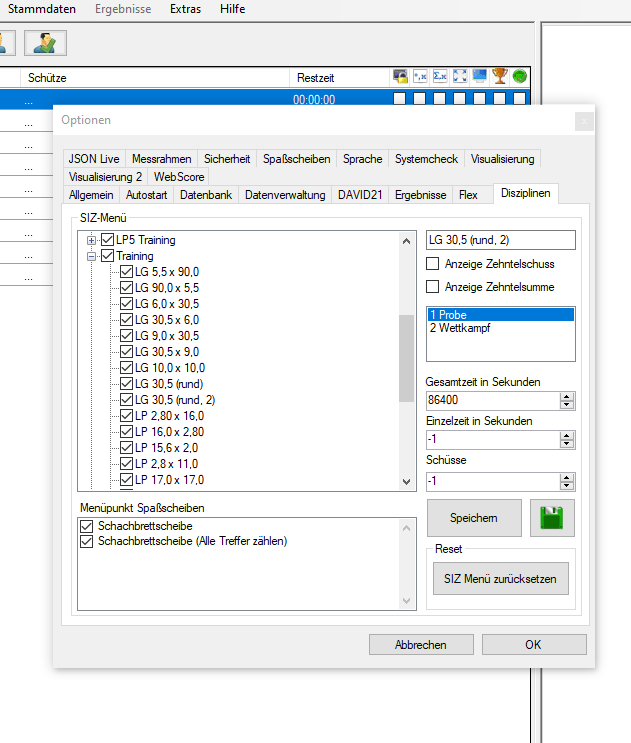Click the green floppy disk save icon
Viewport: 631px width, 743px height.
552,518
